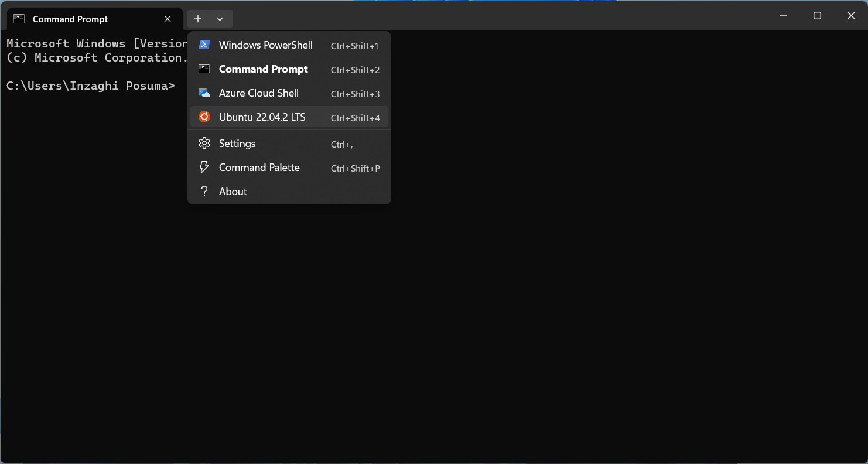Click the Microsoft Windows version line

coord(97,43)
